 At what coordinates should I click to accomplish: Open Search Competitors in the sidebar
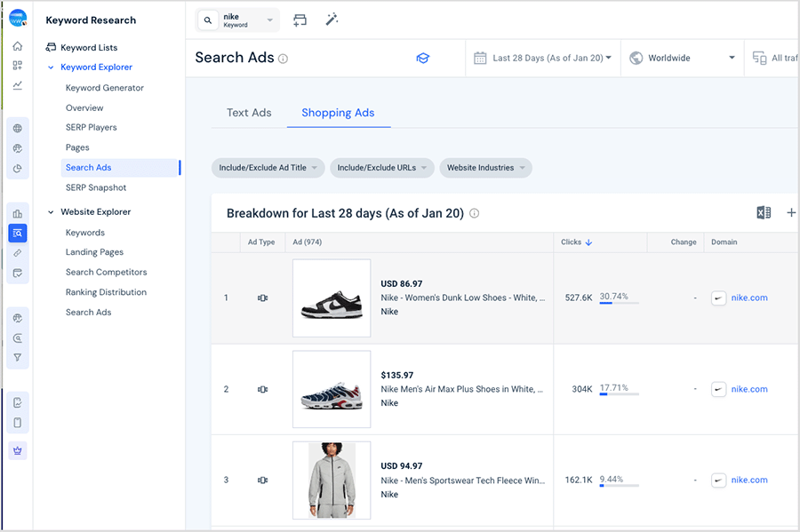pos(106,272)
